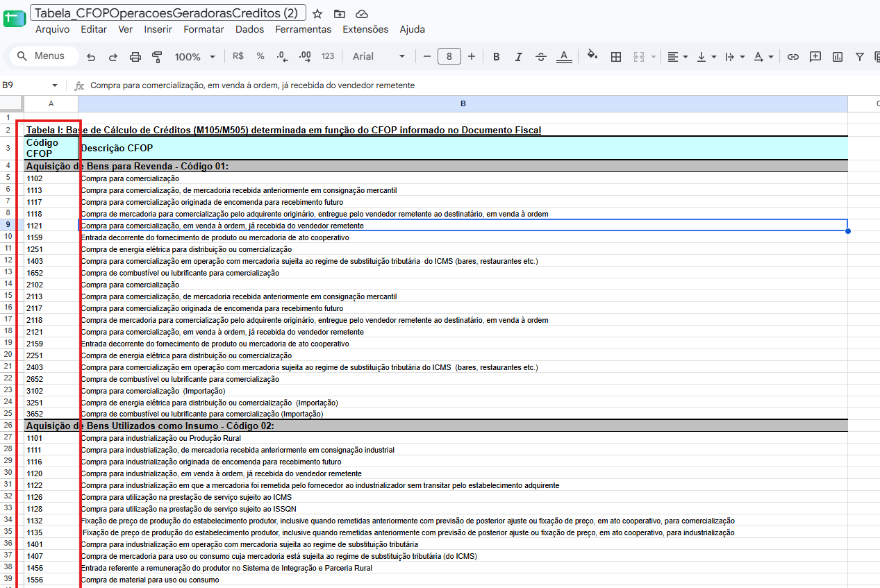This screenshot has height=588, width=880.
Task: Star the spreadsheet document
Action: coord(317,13)
